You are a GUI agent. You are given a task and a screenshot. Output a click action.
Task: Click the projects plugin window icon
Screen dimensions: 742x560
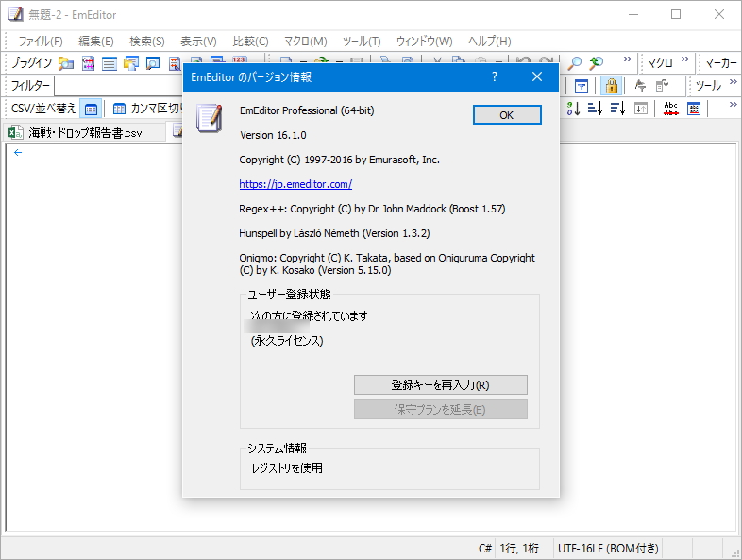131,63
